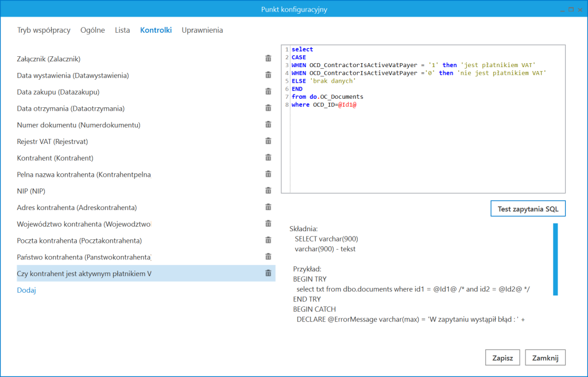Switch to the Uprawnienia tab
Image resolution: width=588 pixels, height=377 pixels.
pyautogui.click(x=202, y=29)
